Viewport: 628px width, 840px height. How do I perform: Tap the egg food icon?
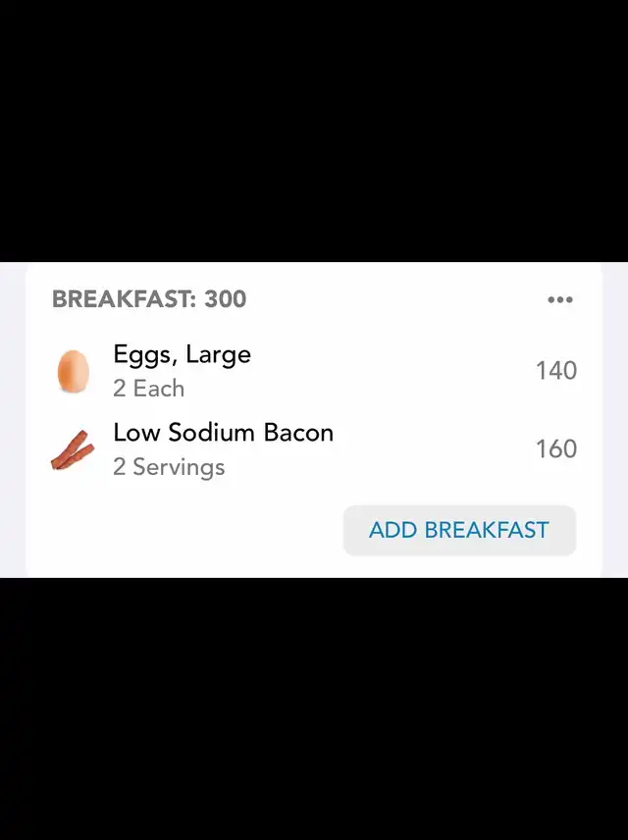click(73, 372)
